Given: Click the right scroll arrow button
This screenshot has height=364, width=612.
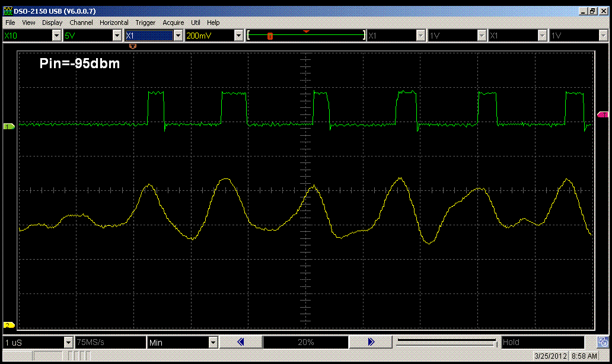Looking at the screenshot, I should pyautogui.click(x=371, y=342).
